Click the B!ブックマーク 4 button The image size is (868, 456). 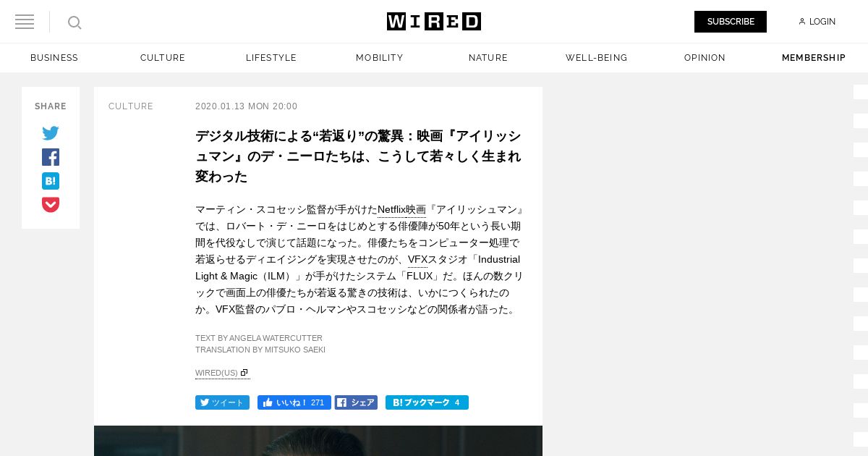[427, 402]
